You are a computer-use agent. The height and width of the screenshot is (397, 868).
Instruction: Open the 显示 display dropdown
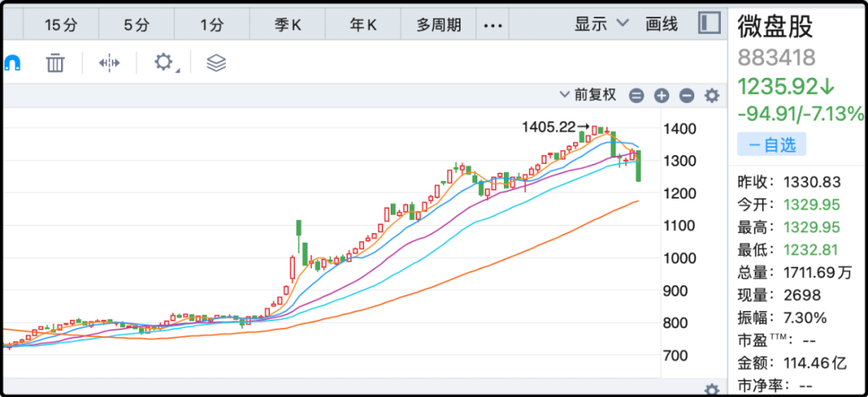[600, 24]
